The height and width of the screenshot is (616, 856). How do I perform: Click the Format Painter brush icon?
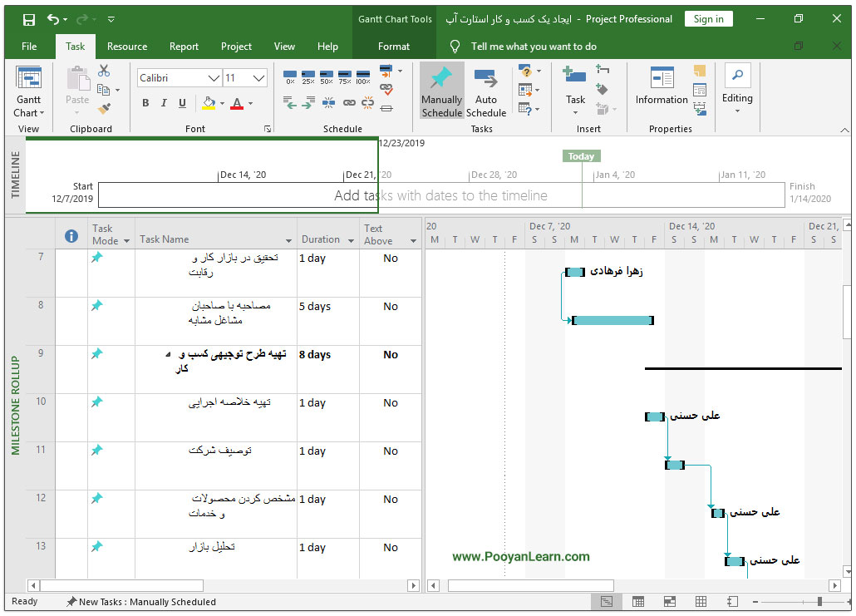pos(104,107)
